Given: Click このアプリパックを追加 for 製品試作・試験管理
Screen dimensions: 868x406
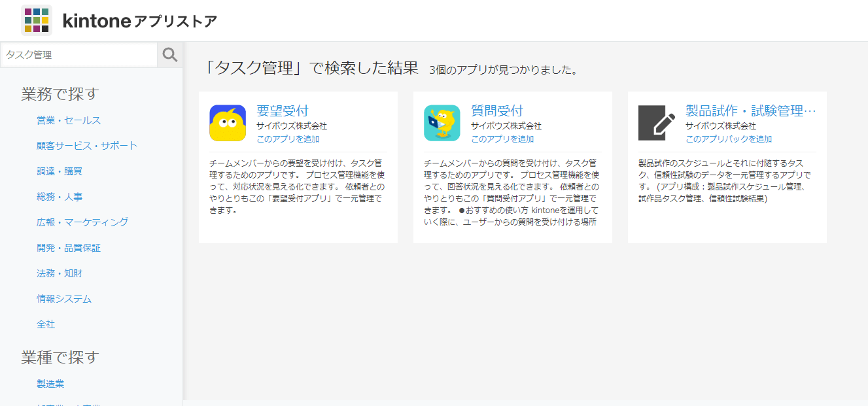Looking at the screenshot, I should coord(729,139).
